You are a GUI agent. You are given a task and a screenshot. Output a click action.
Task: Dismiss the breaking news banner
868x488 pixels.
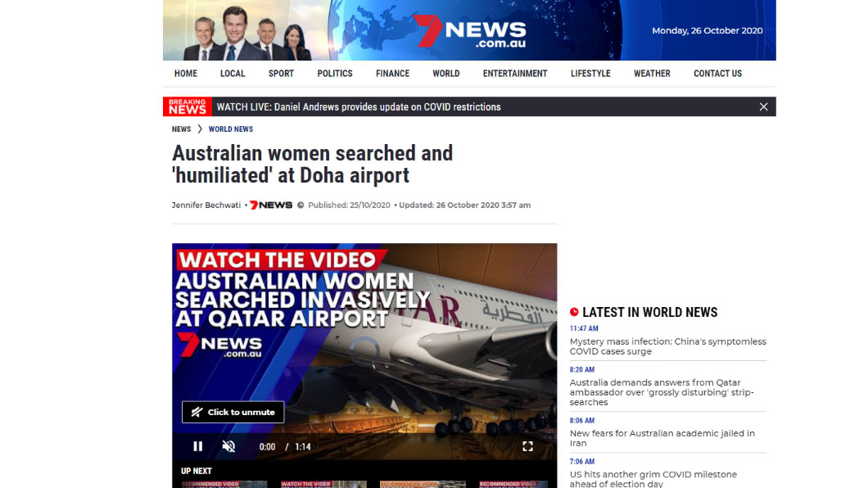pyautogui.click(x=763, y=106)
